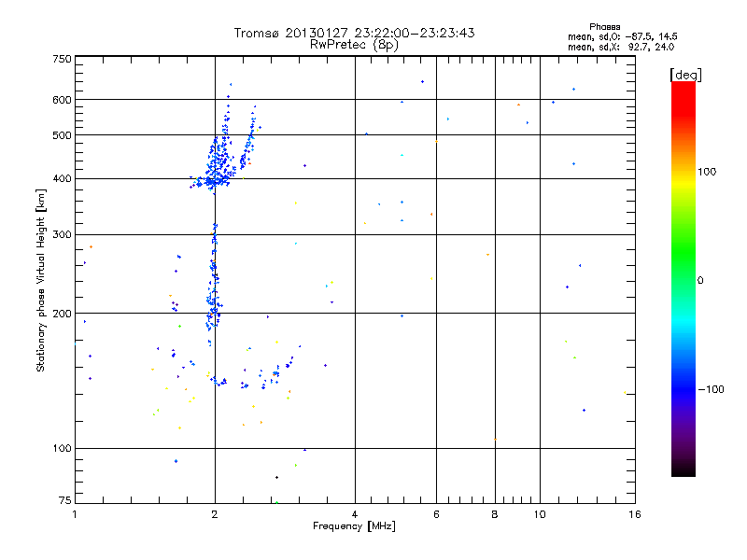
Task: Click the x-axis '16' MHz tick label
Action: [635, 514]
